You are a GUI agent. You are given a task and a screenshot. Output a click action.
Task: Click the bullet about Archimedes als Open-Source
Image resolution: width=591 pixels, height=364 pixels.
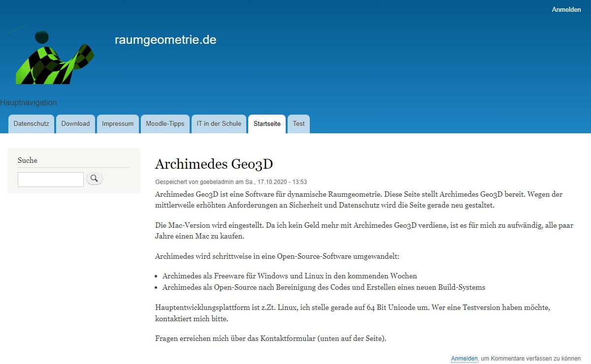click(x=324, y=287)
